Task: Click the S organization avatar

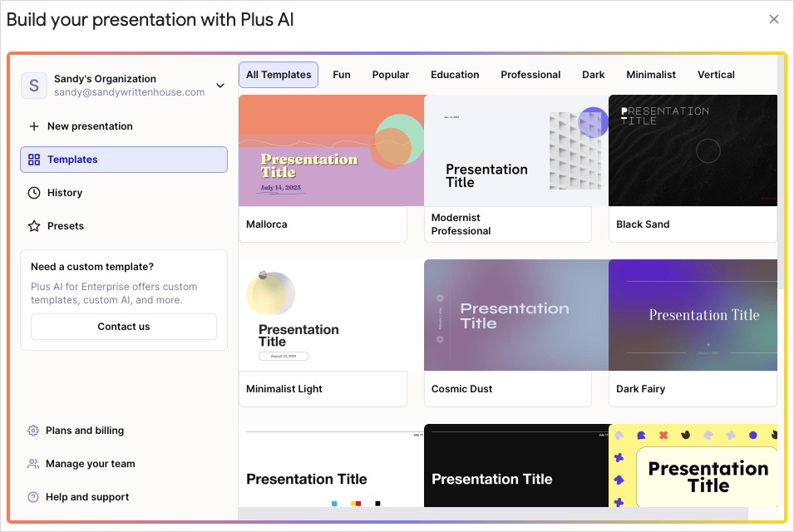Action: click(34, 86)
